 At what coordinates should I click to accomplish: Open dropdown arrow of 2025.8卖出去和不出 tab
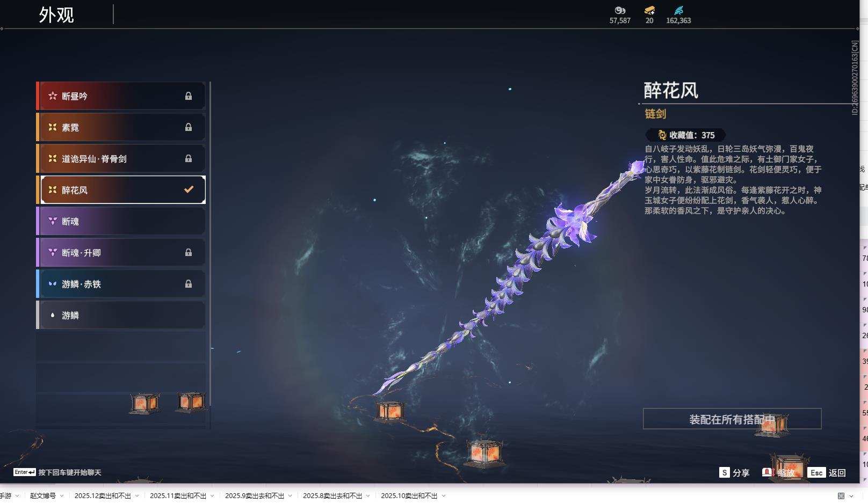coord(368,496)
